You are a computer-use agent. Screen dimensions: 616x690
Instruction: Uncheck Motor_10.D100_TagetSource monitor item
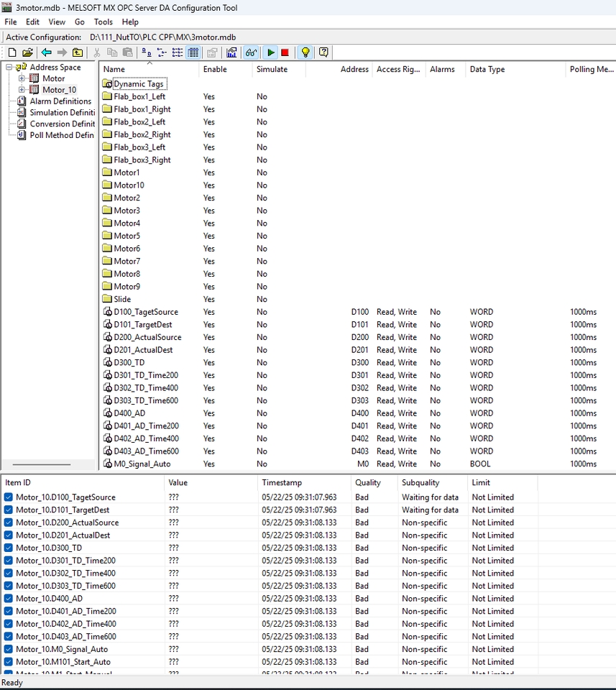point(9,497)
